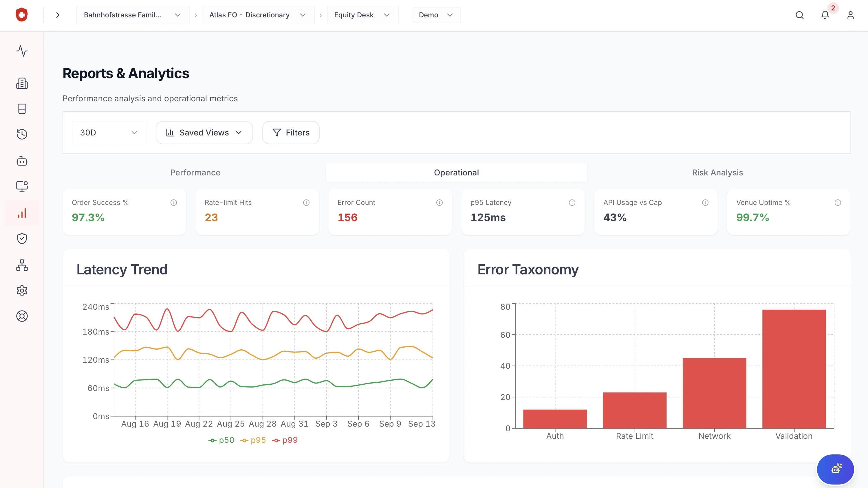
Task: Click the Validation bar in Error Taxonomy
Action: (794, 369)
